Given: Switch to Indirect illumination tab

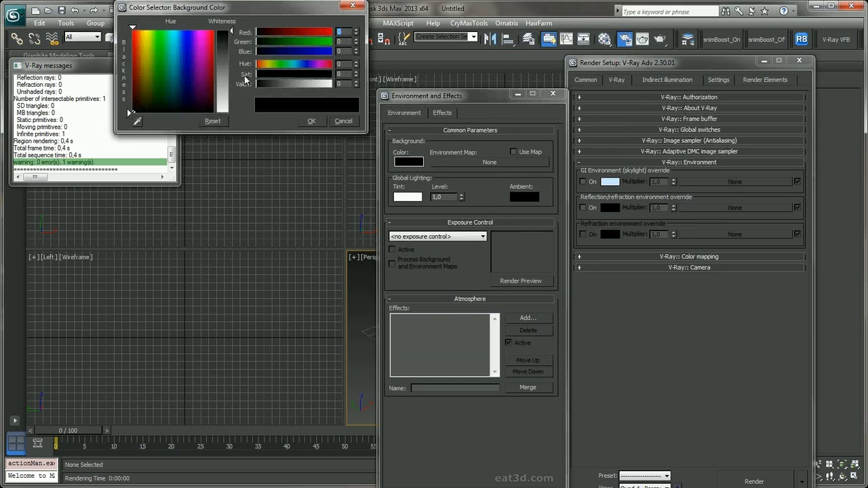Looking at the screenshot, I should coord(667,80).
